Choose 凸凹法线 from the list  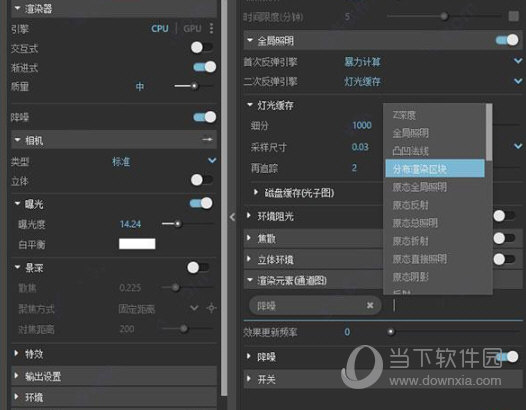pyautogui.click(x=435, y=151)
